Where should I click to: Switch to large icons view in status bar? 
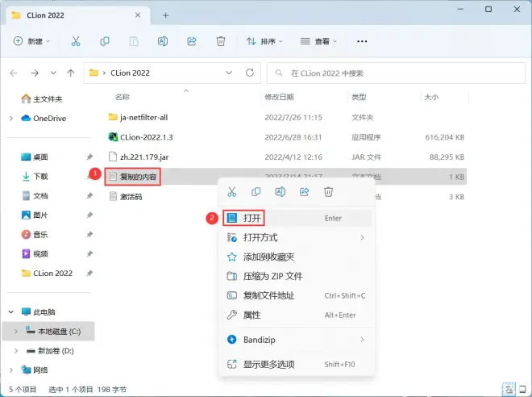coord(523,390)
